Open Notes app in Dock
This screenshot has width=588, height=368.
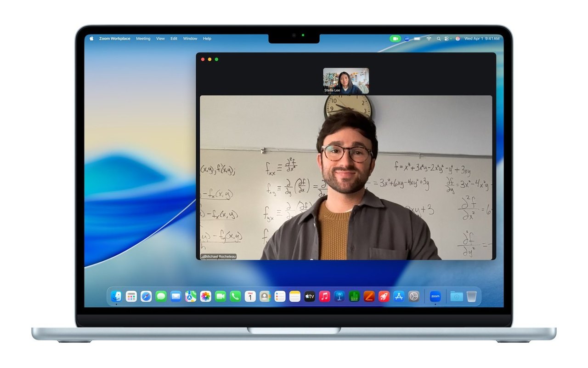tap(295, 297)
